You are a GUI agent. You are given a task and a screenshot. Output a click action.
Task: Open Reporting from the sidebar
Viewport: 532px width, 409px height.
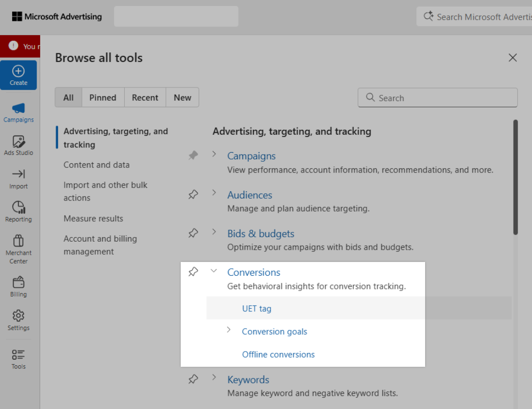(x=18, y=212)
